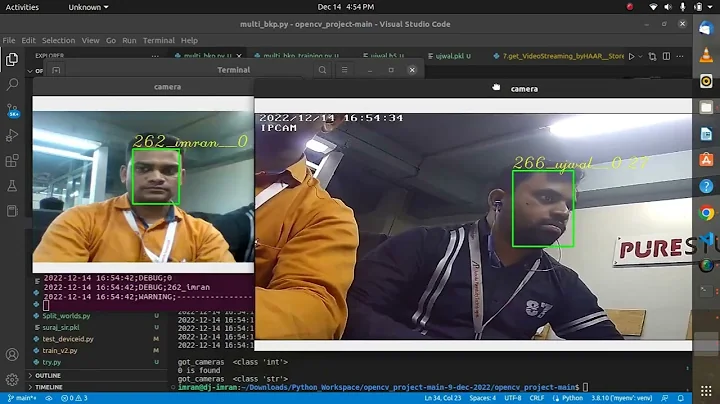This screenshot has width=720, height=404.
Task: Open notifications bell in status bar
Action: [681, 398]
